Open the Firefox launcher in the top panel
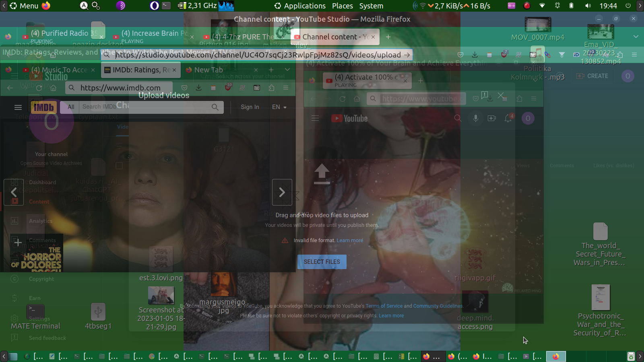 [x=46, y=6]
